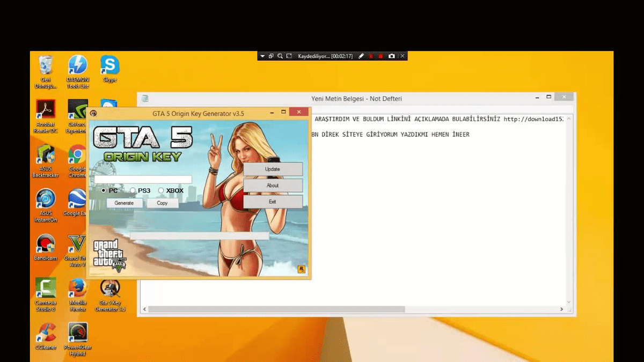Close the GTA 5 Origin Key Generator window

[x=298, y=112]
